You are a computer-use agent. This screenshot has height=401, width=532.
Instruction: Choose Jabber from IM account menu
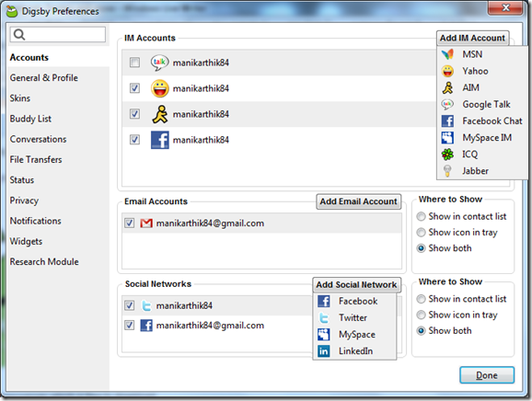(x=481, y=171)
